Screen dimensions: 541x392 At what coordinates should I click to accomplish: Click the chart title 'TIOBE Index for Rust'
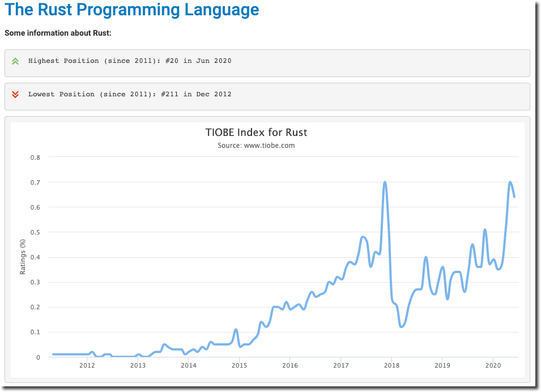256,133
